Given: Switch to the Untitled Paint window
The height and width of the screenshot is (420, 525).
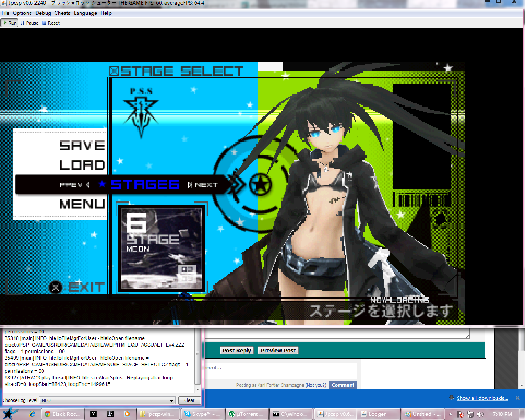Looking at the screenshot, I should (x=422, y=414).
